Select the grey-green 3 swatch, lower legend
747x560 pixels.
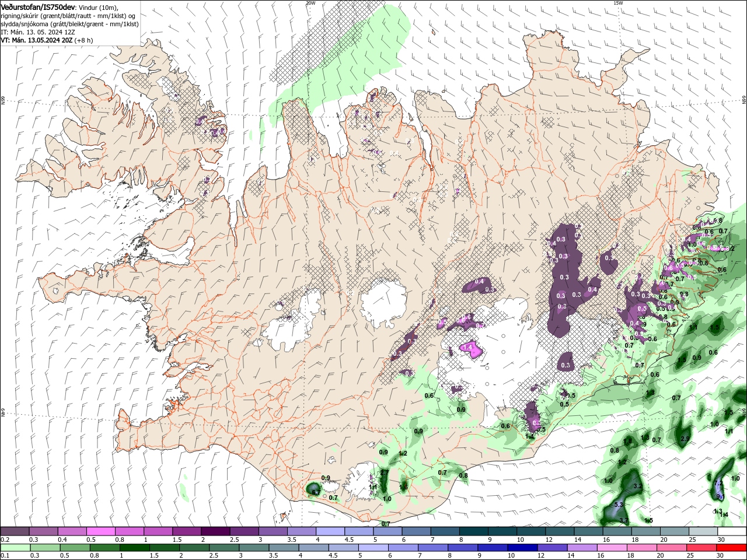coord(253,548)
